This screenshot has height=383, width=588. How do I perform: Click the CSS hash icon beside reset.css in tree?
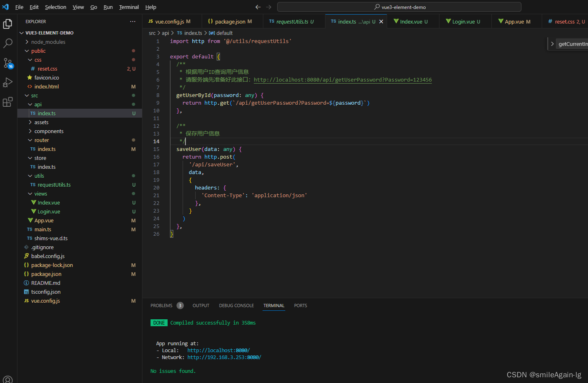click(33, 69)
